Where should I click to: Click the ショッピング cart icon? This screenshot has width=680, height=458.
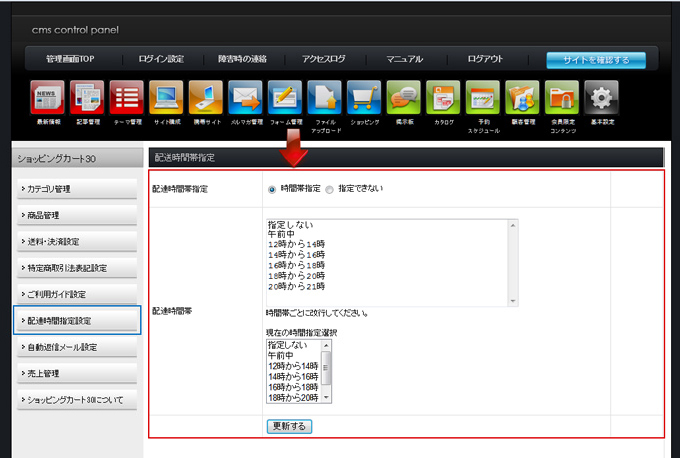click(364, 98)
